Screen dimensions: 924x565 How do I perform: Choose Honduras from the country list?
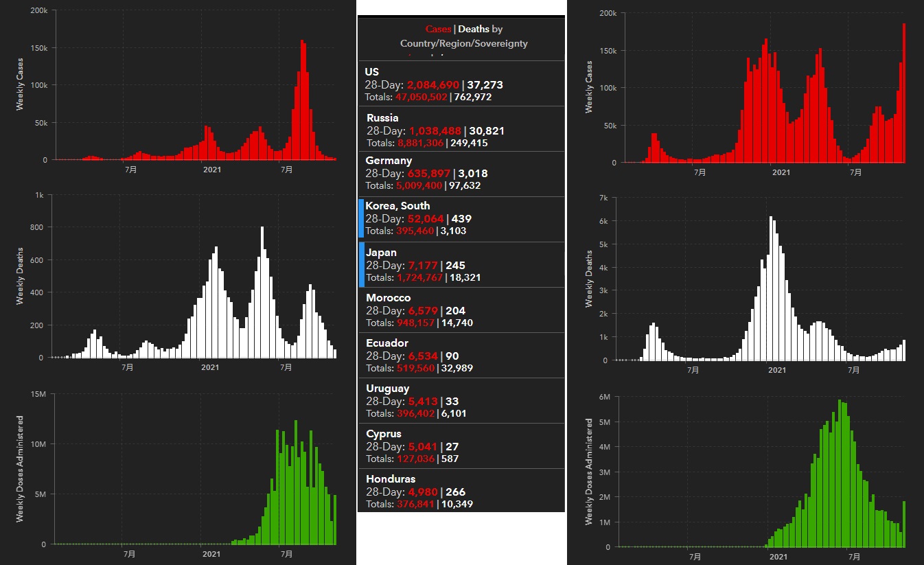(x=461, y=492)
